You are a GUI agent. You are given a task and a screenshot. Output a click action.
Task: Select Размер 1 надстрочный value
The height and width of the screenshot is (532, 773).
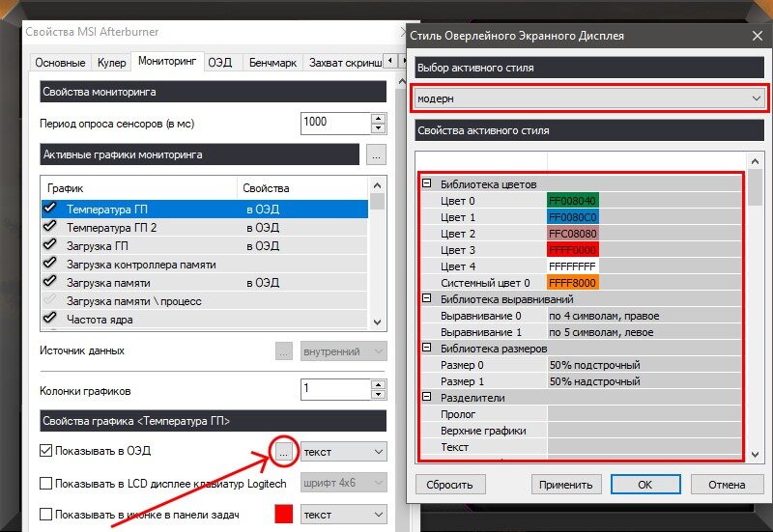pyautogui.click(x=644, y=381)
